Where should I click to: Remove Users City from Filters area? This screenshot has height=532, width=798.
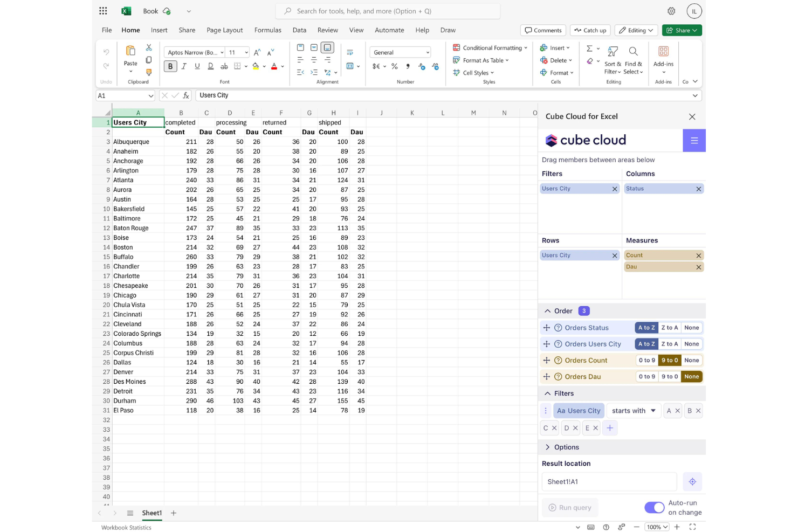point(615,189)
